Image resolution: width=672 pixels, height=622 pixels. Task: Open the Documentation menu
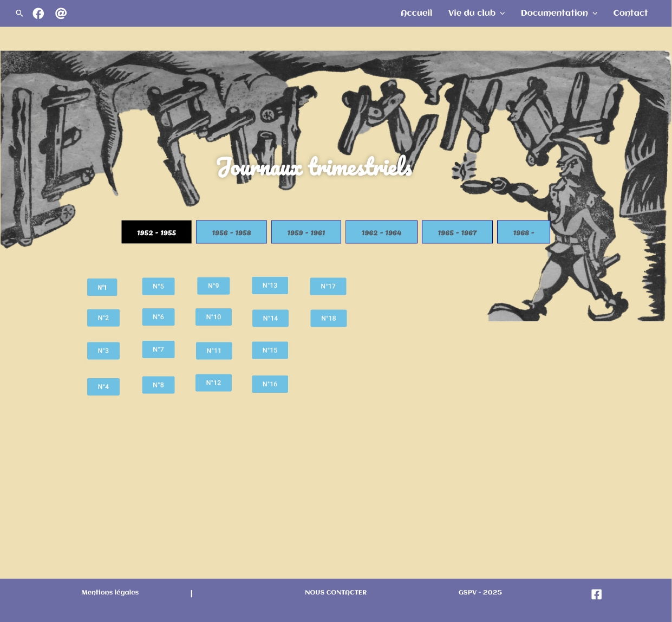(x=554, y=13)
